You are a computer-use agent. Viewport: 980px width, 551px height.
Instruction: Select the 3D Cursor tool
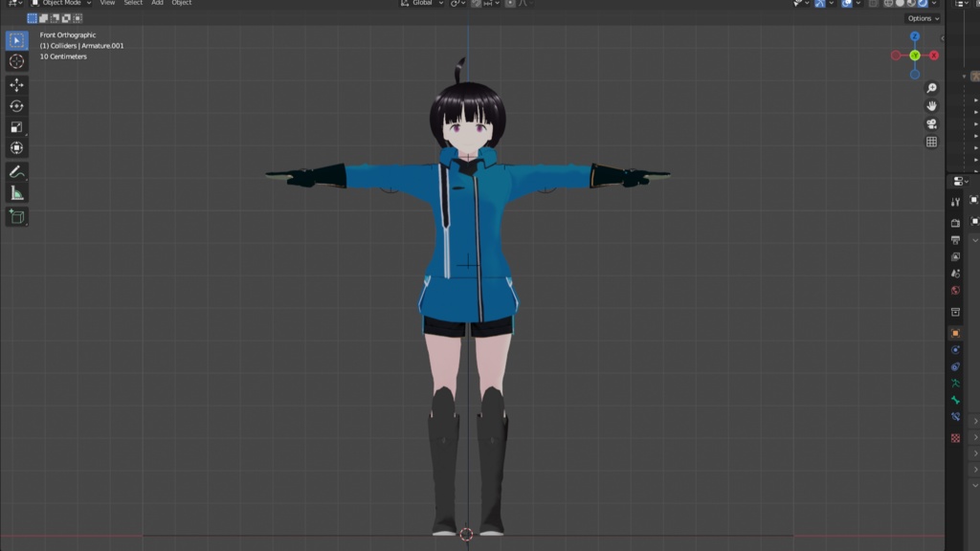15,61
